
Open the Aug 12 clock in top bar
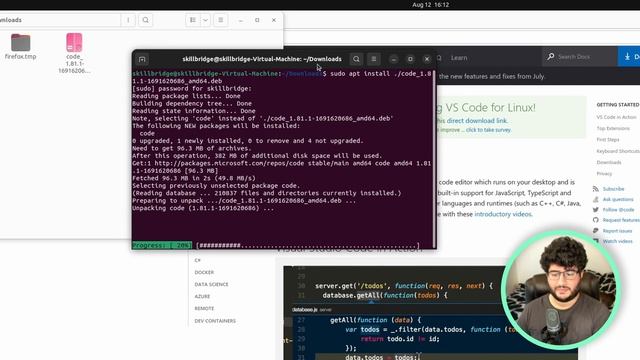click(x=430, y=5)
